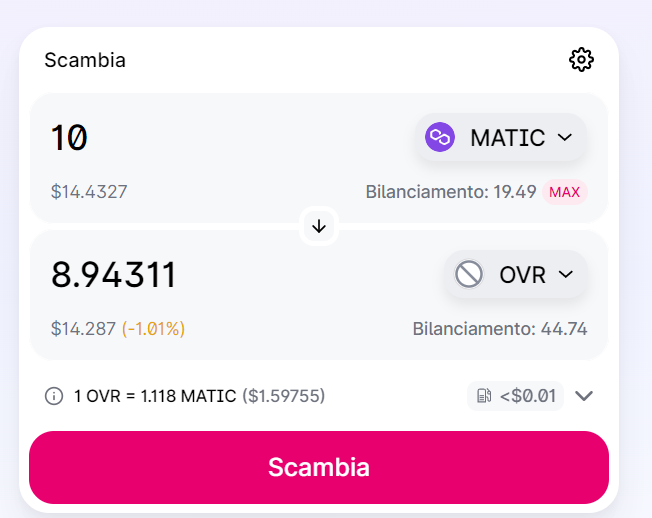Invert the 1 OVR = 1.118 MATIC rate
The height and width of the screenshot is (518, 652).
(x=157, y=396)
